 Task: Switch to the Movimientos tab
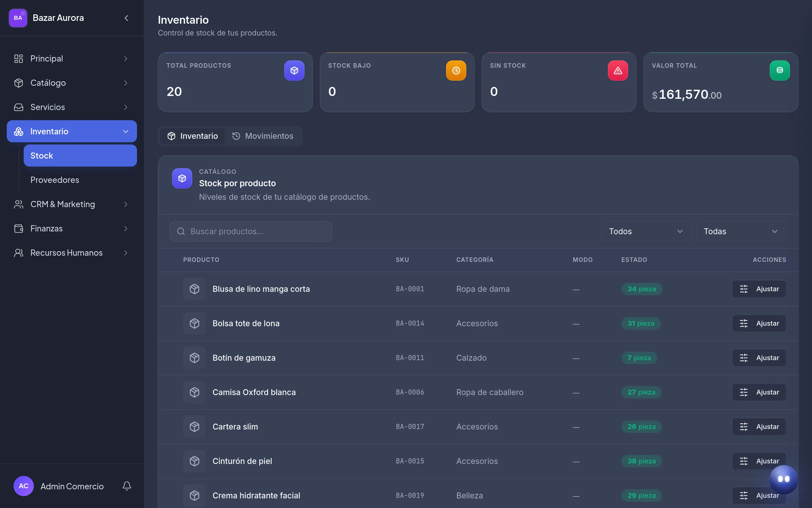pos(263,136)
